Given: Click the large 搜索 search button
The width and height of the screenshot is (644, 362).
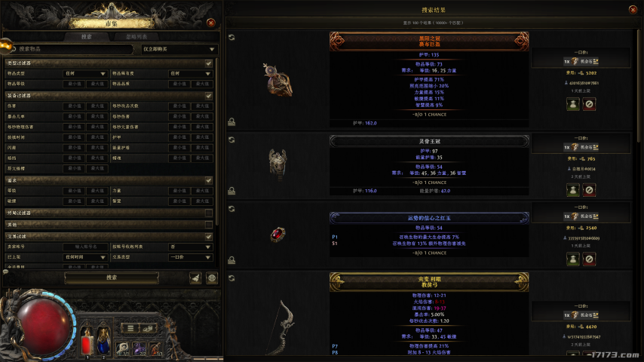Looking at the screenshot, I should pyautogui.click(x=112, y=278).
